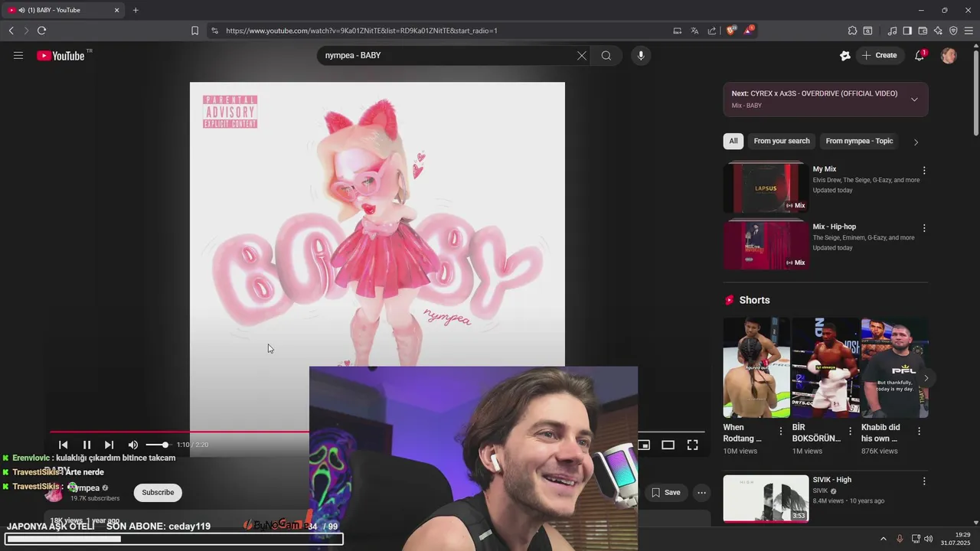The width and height of the screenshot is (980, 551).
Task: Pause the playing video
Action: click(87, 445)
